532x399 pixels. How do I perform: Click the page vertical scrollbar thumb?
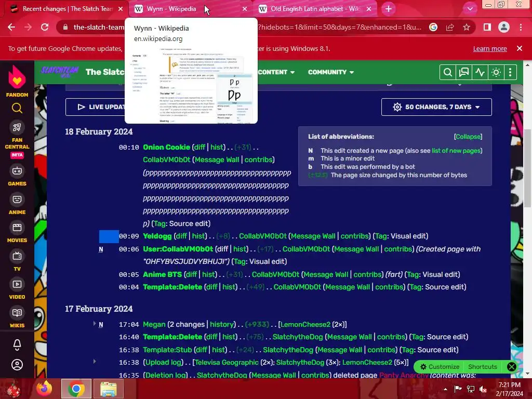(x=527, y=168)
